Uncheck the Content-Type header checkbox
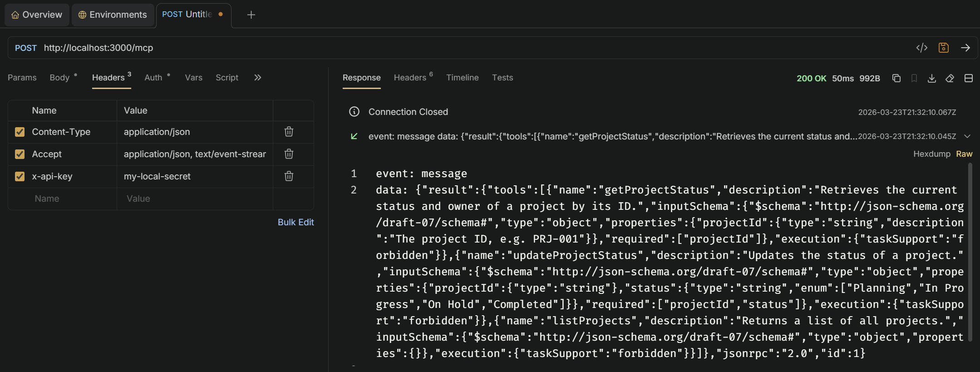The height and width of the screenshot is (372, 980). pos(20,132)
